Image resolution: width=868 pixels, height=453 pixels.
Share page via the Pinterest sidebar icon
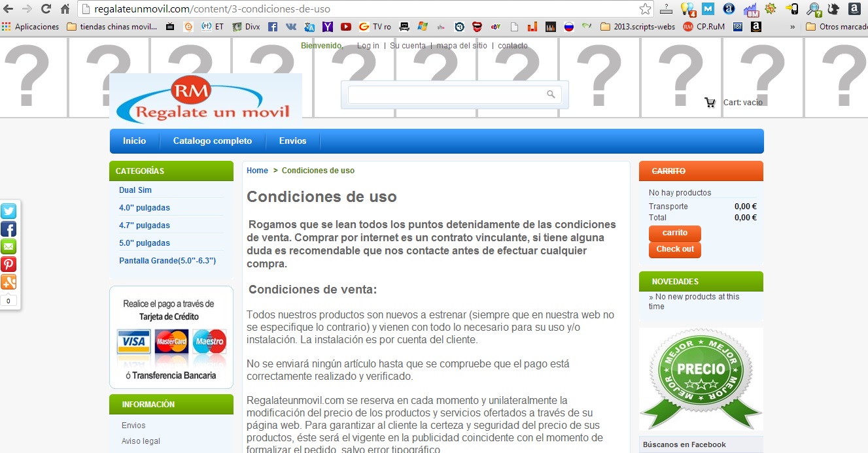9,264
